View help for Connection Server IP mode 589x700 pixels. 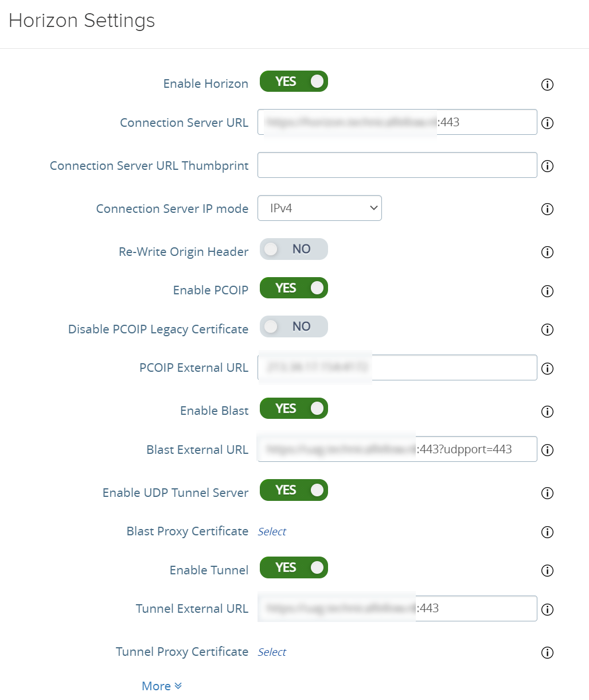tap(547, 209)
